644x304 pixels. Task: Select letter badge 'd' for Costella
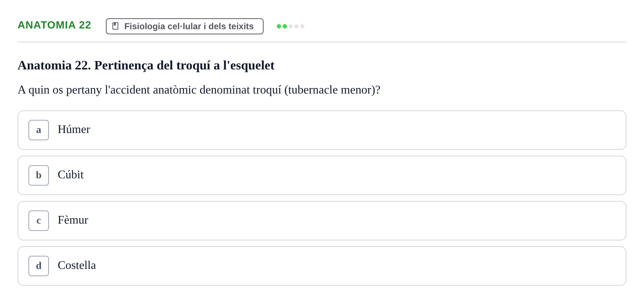click(x=39, y=266)
